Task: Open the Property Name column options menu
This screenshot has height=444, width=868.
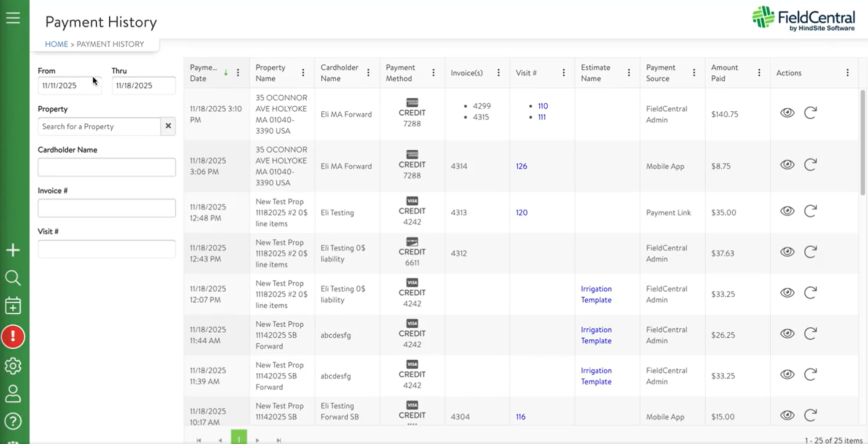Action: (x=303, y=73)
